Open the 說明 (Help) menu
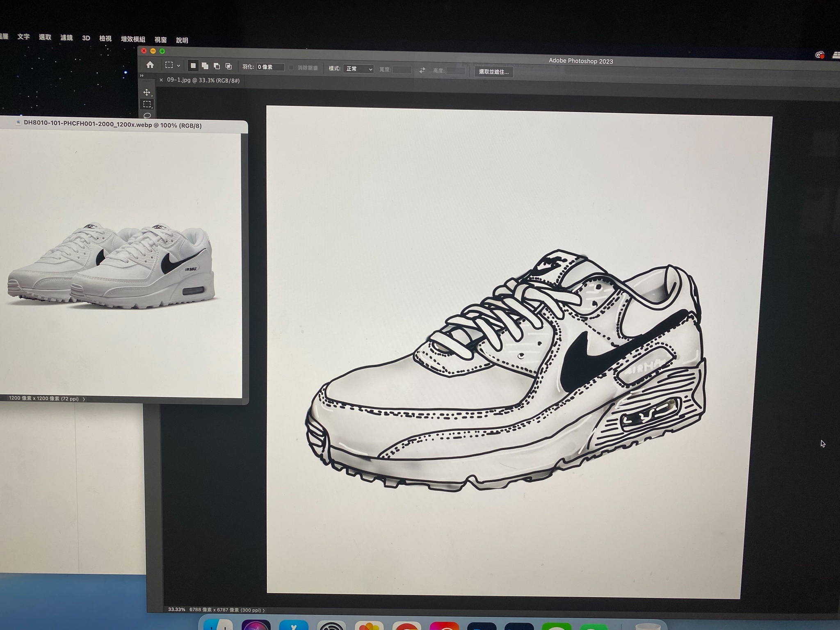 click(x=182, y=40)
